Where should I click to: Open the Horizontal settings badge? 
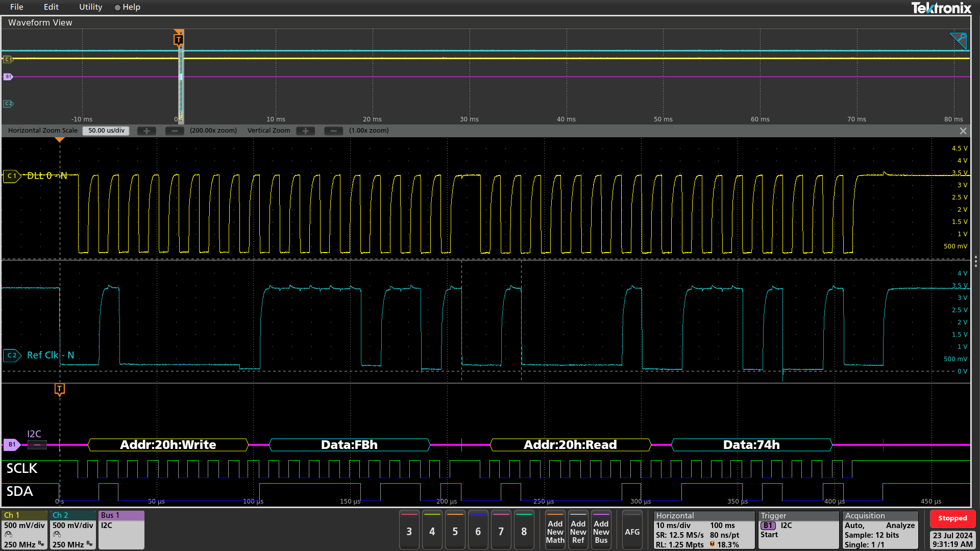(704, 530)
